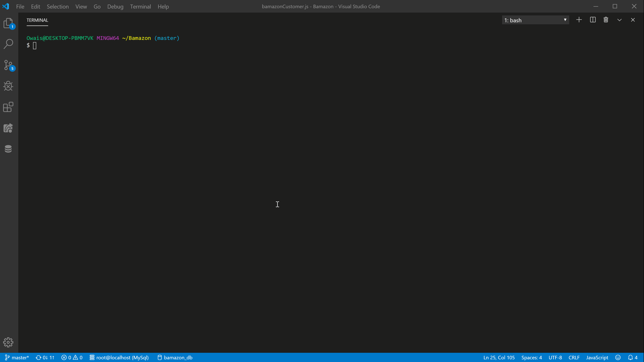Open the Extensions view icon
The height and width of the screenshot is (362, 644).
tap(8, 107)
